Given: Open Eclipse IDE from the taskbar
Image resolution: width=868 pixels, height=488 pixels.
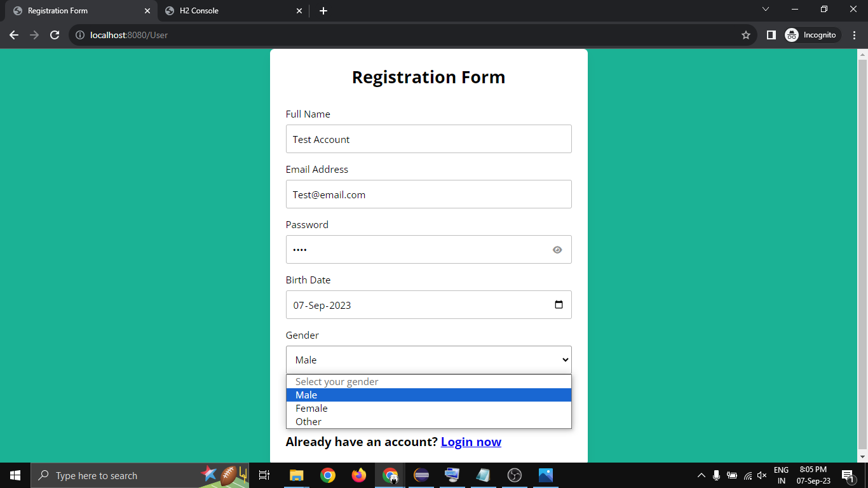Looking at the screenshot, I should [421, 475].
